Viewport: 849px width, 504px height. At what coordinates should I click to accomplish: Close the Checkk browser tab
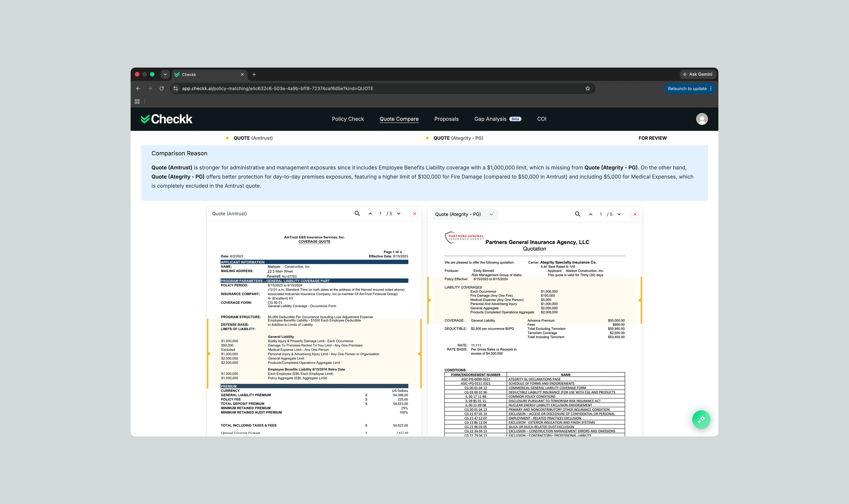click(x=242, y=74)
